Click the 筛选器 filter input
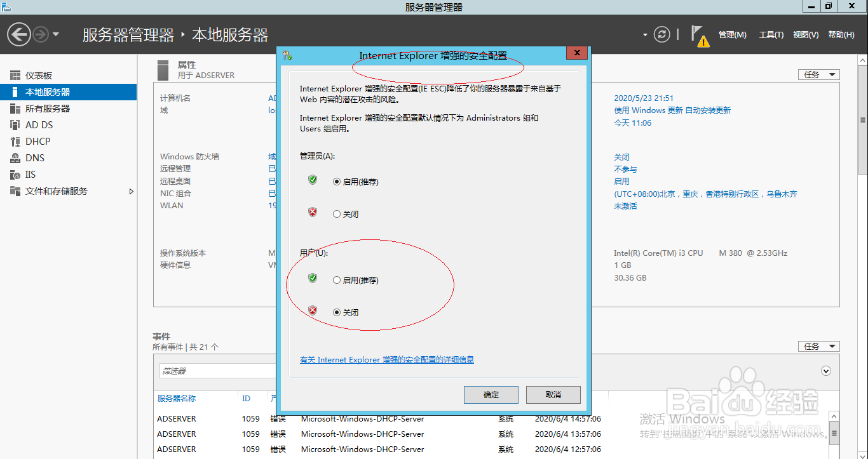The width and height of the screenshot is (868, 459). tap(217, 371)
